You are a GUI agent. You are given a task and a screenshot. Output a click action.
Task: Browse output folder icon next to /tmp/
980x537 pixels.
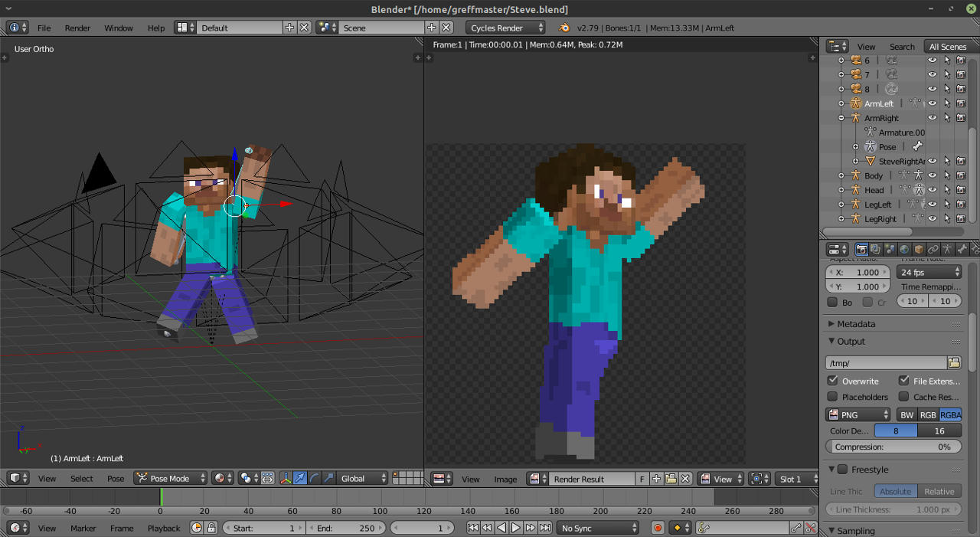pos(954,362)
